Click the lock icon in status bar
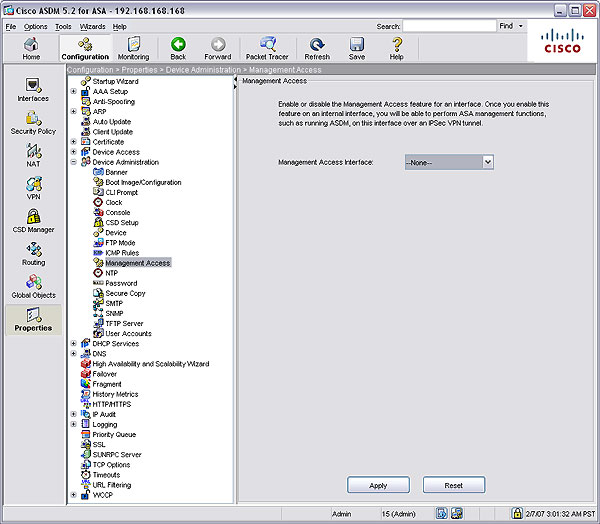 pos(517,513)
